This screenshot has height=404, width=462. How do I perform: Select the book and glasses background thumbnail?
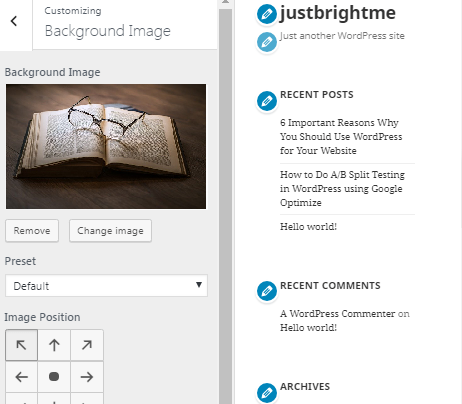coord(106,147)
